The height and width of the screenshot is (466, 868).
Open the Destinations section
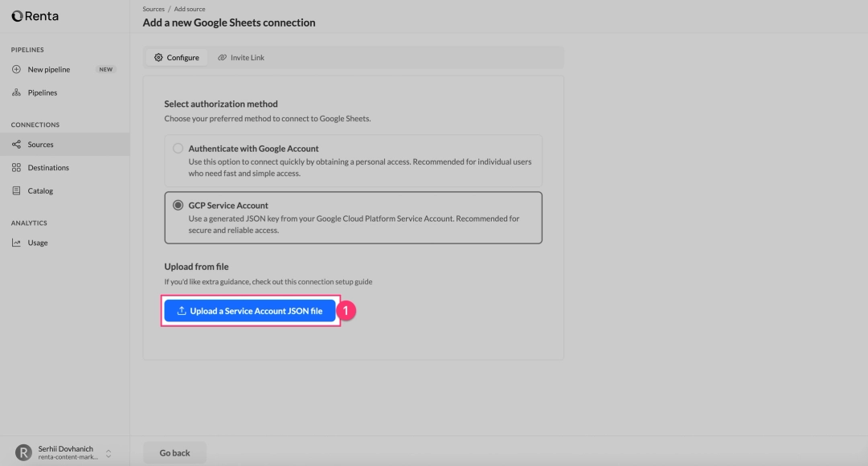click(x=51, y=167)
